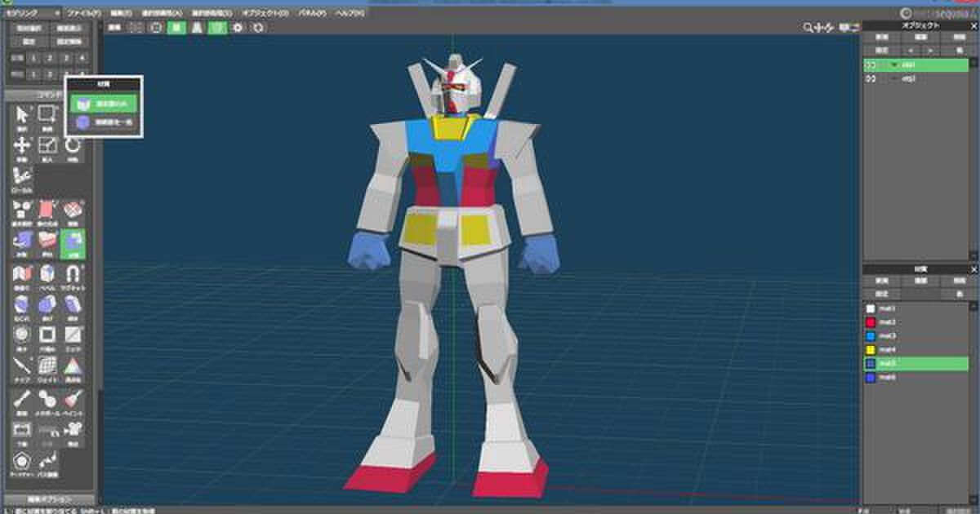Select the path duplicate tool icon

pyautogui.click(x=47, y=463)
